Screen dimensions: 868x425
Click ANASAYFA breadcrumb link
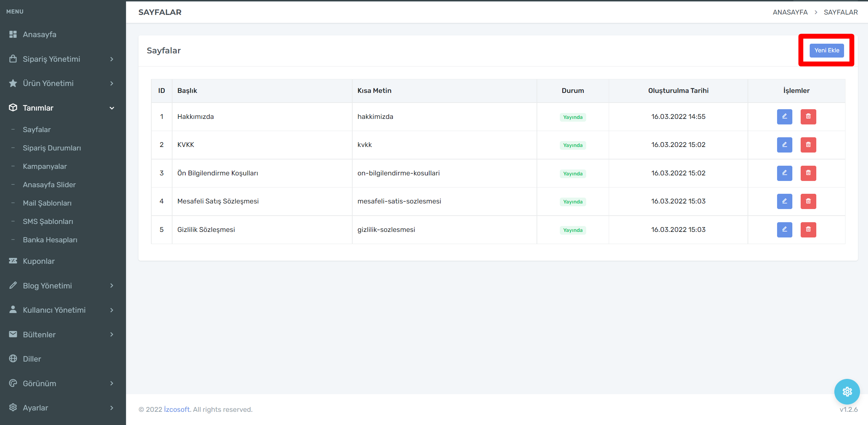point(790,12)
